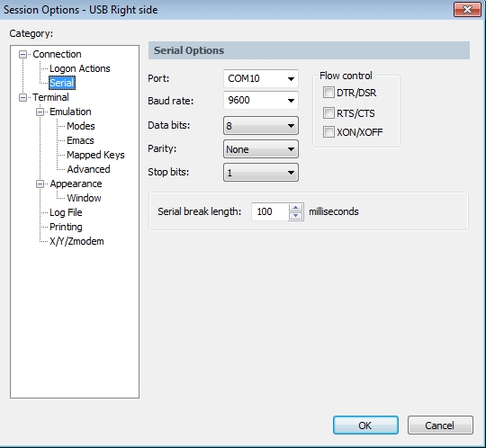Open the Baud rate dropdown
This screenshot has height=448, width=486.
[x=261, y=101]
